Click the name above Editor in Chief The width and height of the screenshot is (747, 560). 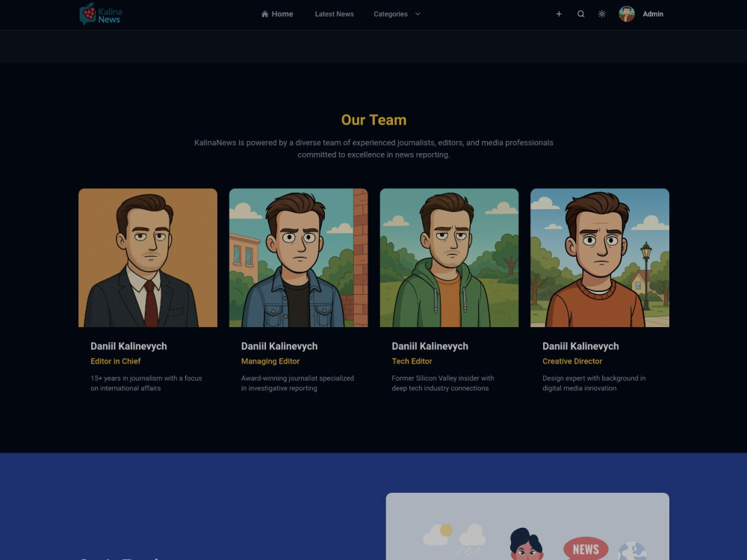click(128, 346)
